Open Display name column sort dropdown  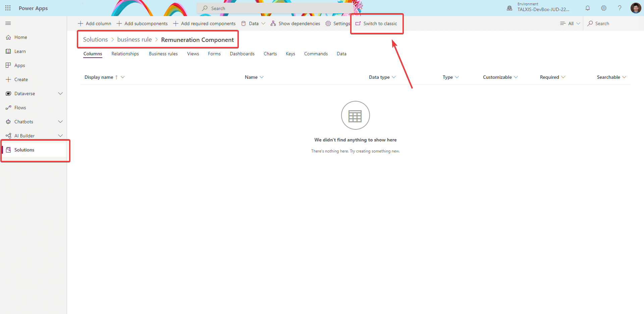[123, 77]
